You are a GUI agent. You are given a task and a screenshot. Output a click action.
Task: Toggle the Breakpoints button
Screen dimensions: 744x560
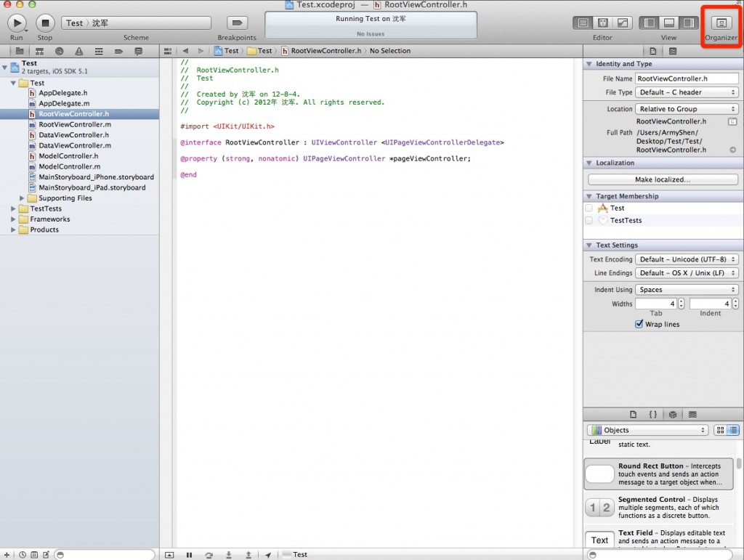tap(237, 23)
